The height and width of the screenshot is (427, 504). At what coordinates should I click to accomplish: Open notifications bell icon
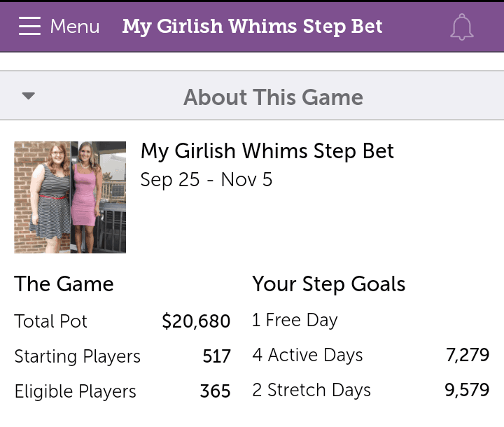tap(461, 27)
